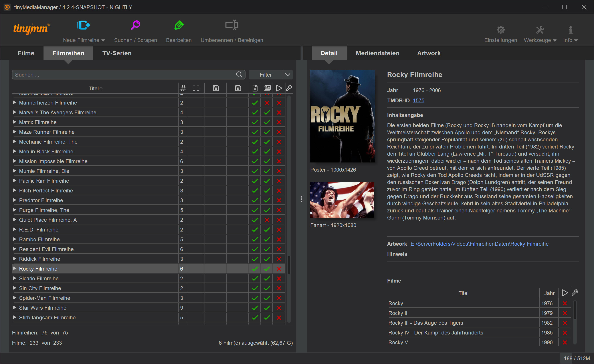This screenshot has height=364, width=594.
Task: Open the Filter dropdown arrow
Action: coord(288,75)
